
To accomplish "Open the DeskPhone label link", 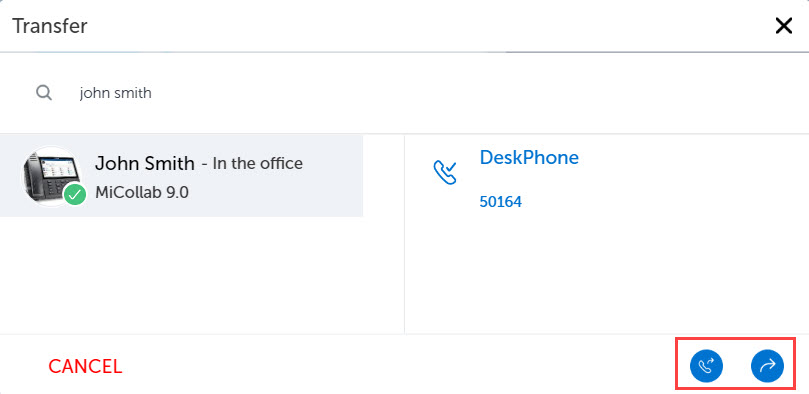I will point(529,157).
